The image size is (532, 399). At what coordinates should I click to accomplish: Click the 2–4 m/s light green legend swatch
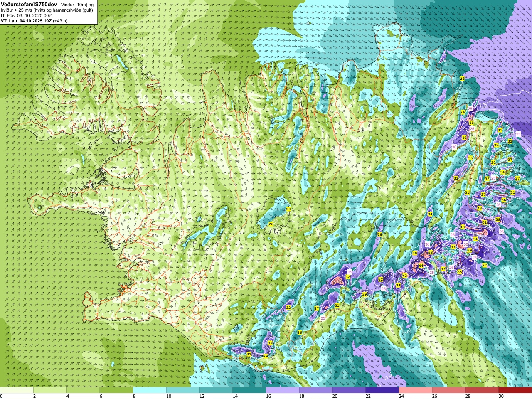50,390
